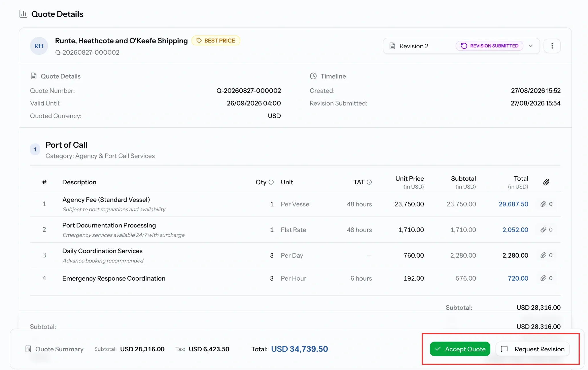Click summary total USD 34,739.50
Viewport: 588px width, 370px height.
click(x=299, y=349)
